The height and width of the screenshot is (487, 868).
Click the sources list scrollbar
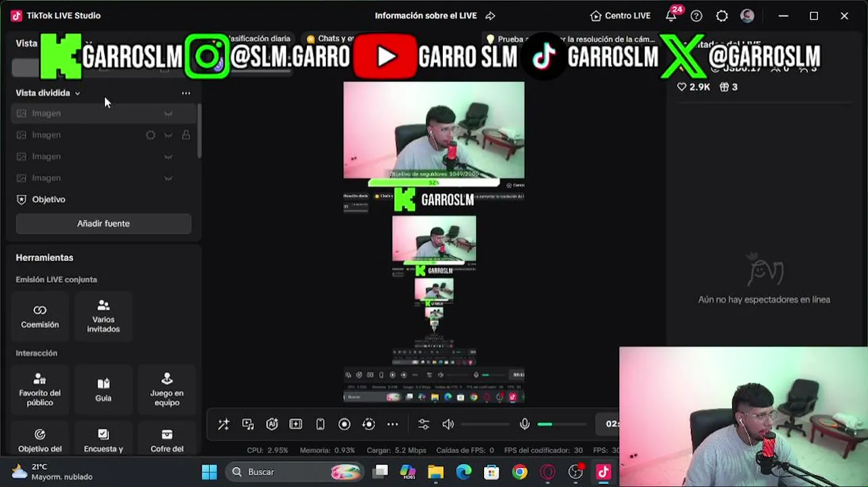(199, 131)
